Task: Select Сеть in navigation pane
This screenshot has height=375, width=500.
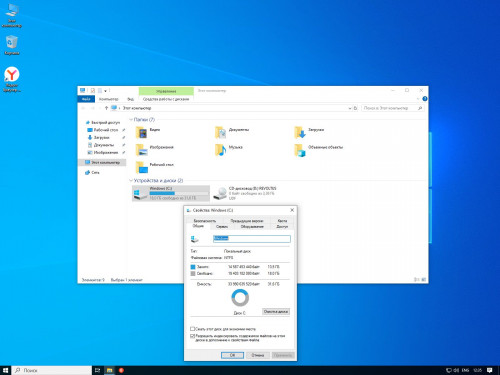Action: coord(92,172)
